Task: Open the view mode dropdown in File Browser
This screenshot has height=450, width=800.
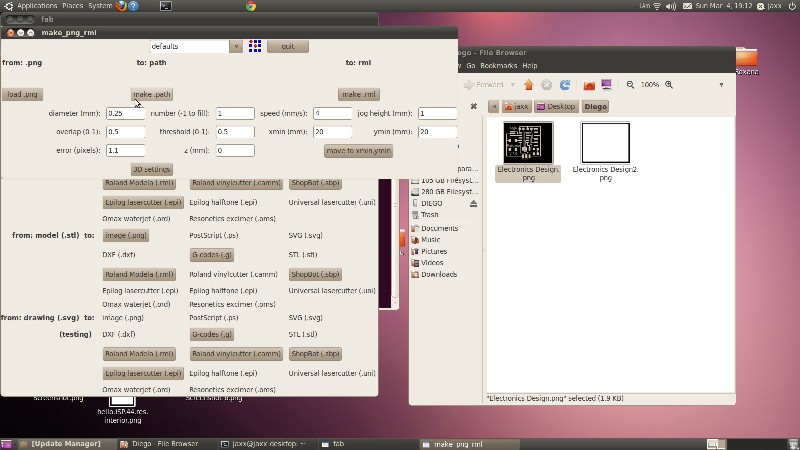Action: coord(721,85)
